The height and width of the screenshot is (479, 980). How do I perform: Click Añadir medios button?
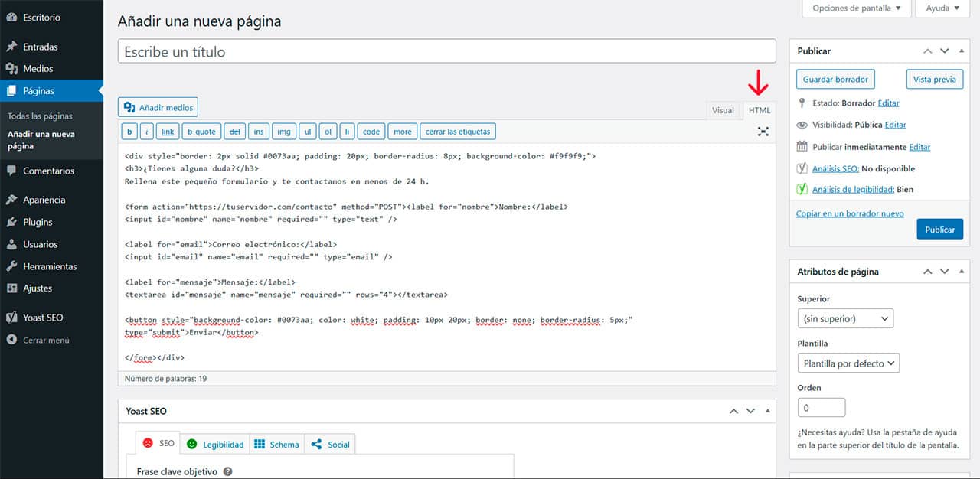pos(158,107)
